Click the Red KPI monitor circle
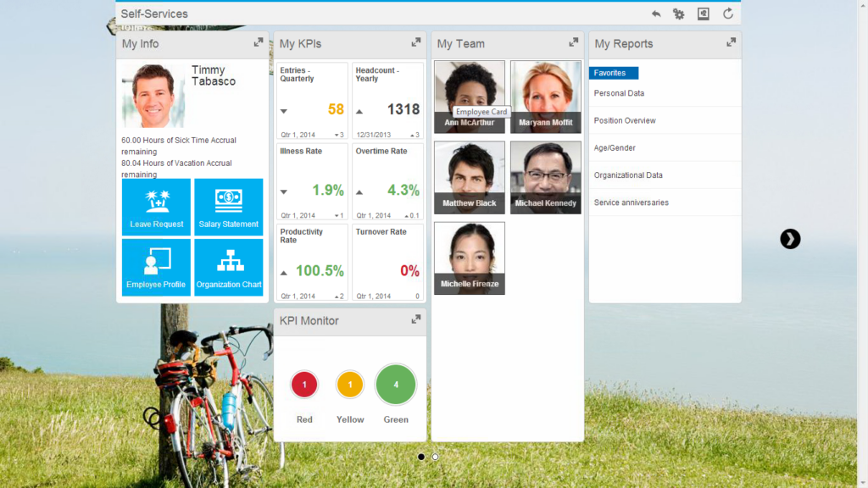Viewport: 868px width, 488px height. (x=304, y=385)
